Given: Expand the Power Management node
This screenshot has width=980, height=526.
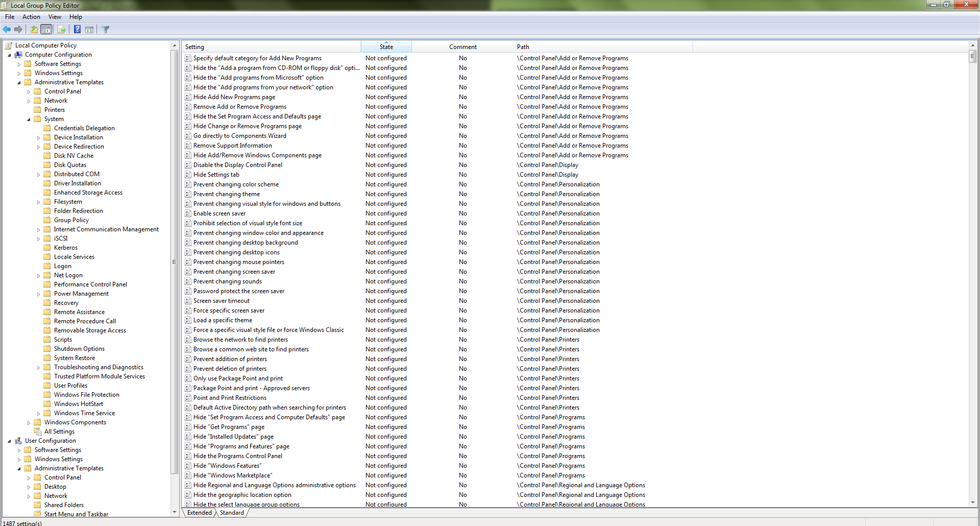Looking at the screenshot, I should [38, 294].
